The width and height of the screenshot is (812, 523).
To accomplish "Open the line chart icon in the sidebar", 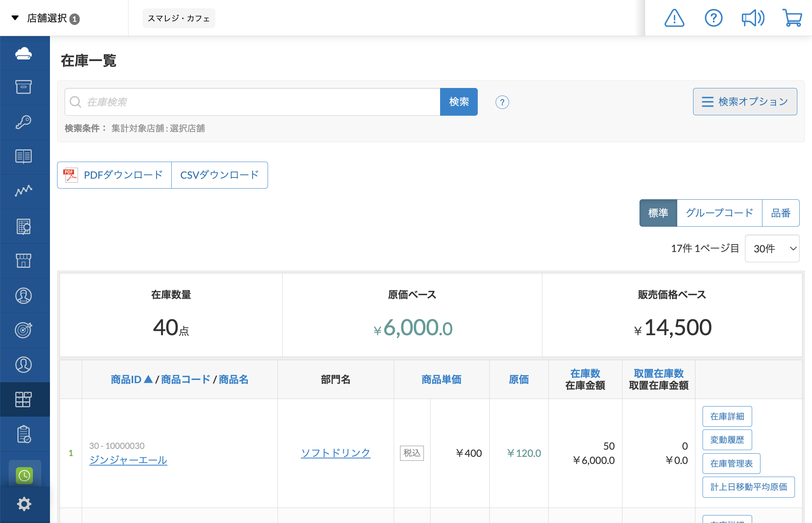I will pyautogui.click(x=24, y=191).
